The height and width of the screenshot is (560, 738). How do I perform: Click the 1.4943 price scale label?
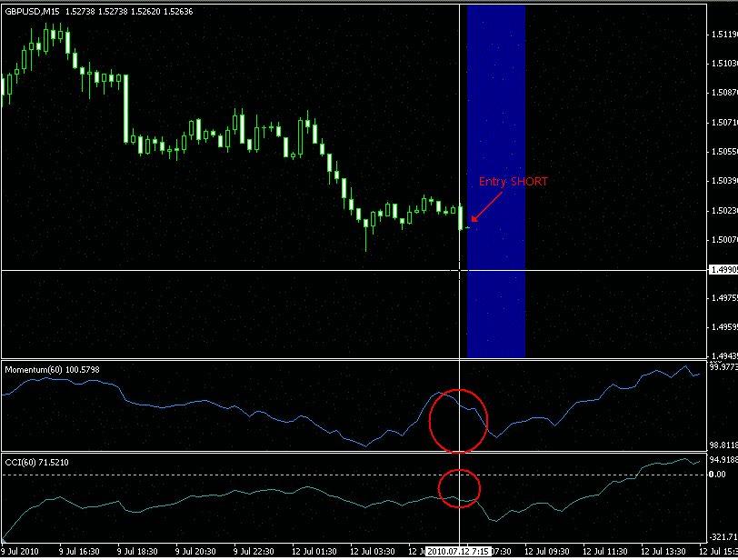point(724,355)
